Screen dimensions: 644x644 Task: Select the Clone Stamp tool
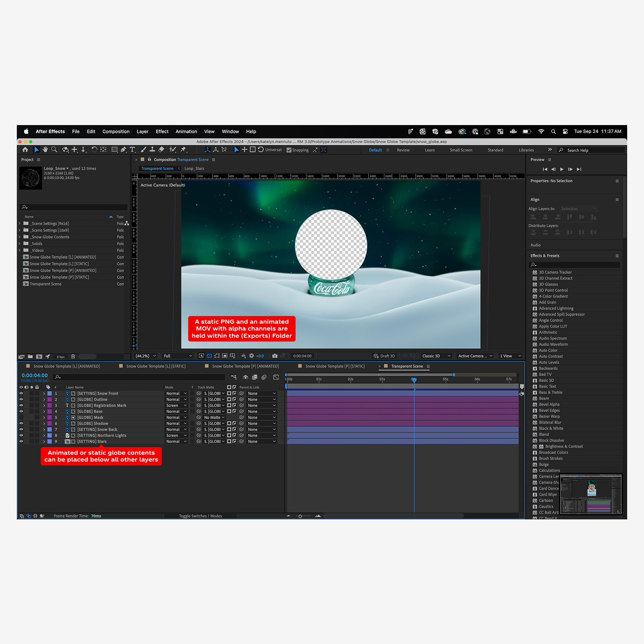pos(152,150)
